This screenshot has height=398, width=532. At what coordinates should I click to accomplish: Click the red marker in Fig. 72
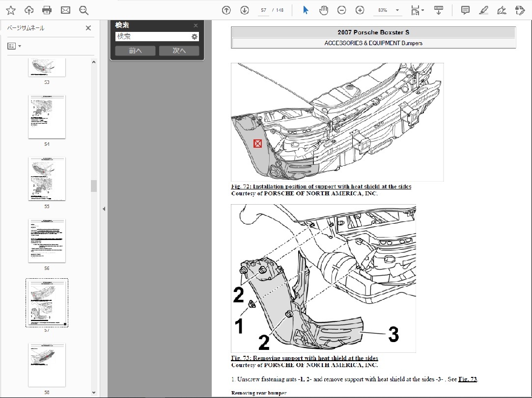[257, 143]
